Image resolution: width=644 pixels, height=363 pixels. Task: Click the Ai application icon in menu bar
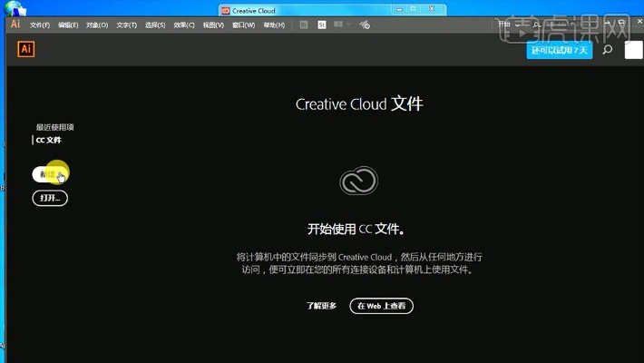15,25
